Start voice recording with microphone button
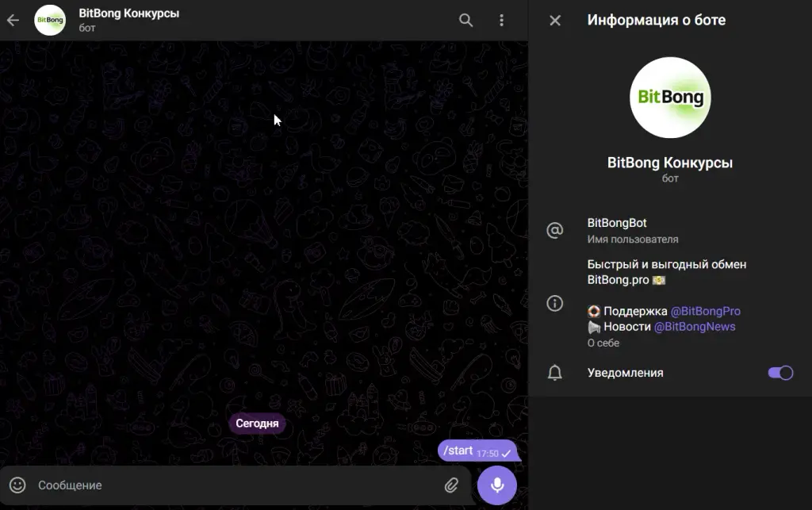 497,485
